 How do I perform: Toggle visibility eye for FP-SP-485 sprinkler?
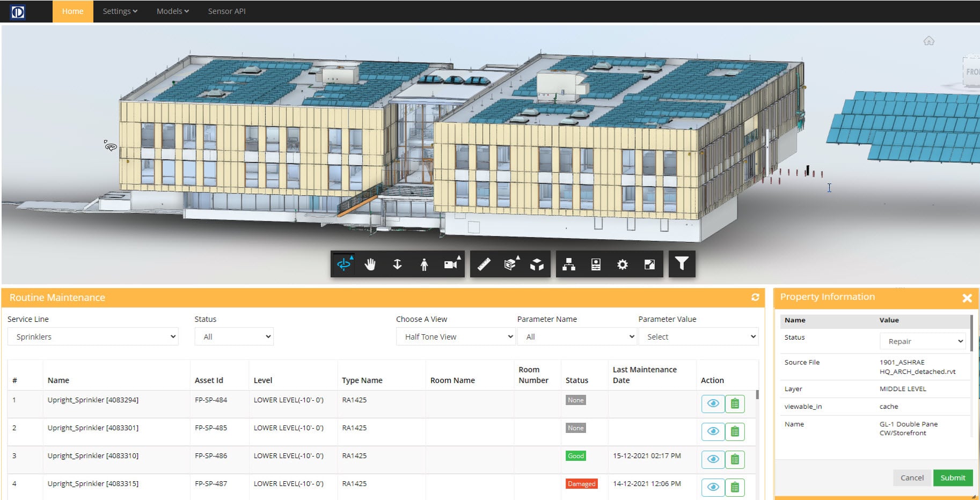[713, 431]
